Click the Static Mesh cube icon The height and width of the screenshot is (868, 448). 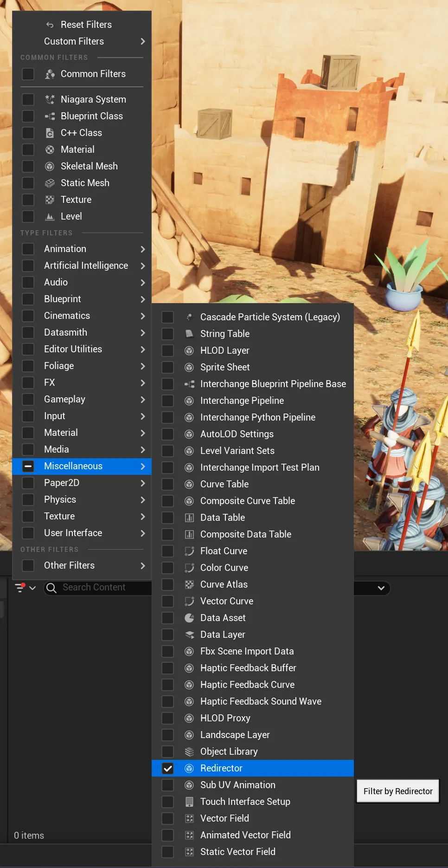coord(50,183)
